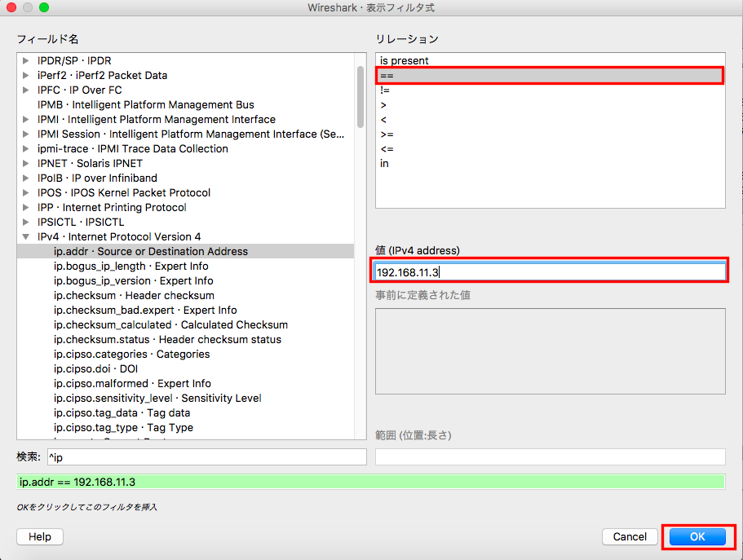
Task: Select ip.checksum.status field
Action: (x=185, y=340)
